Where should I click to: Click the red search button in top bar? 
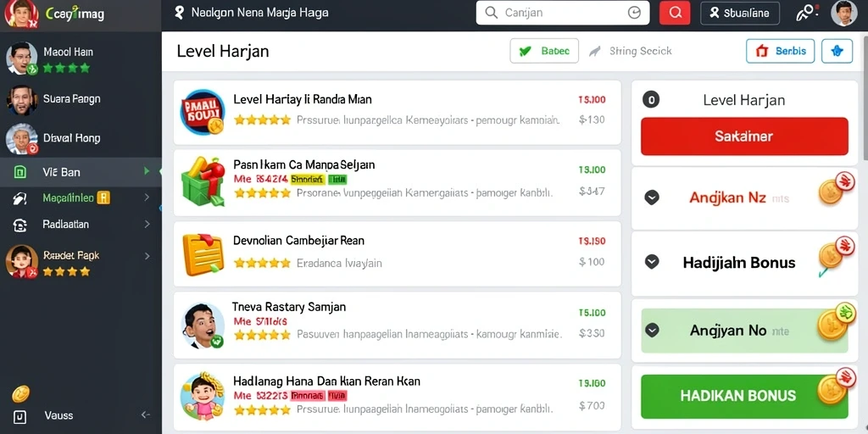pos(675,13)
